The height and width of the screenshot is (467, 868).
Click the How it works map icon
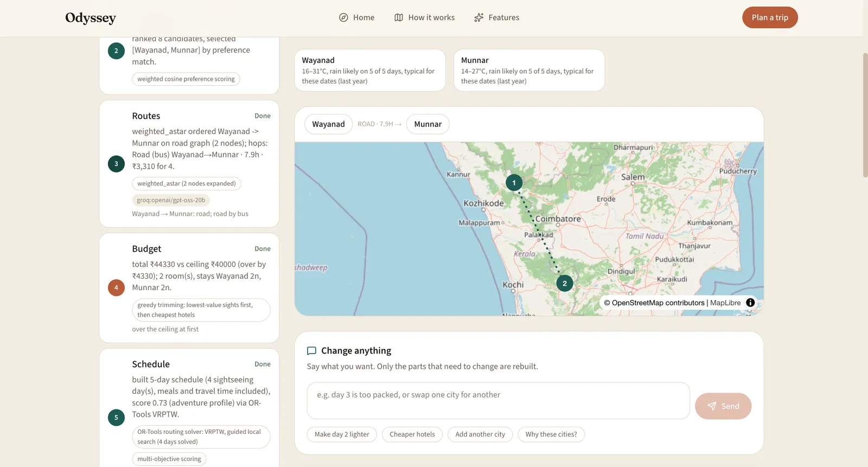click(x=399, y=17)
